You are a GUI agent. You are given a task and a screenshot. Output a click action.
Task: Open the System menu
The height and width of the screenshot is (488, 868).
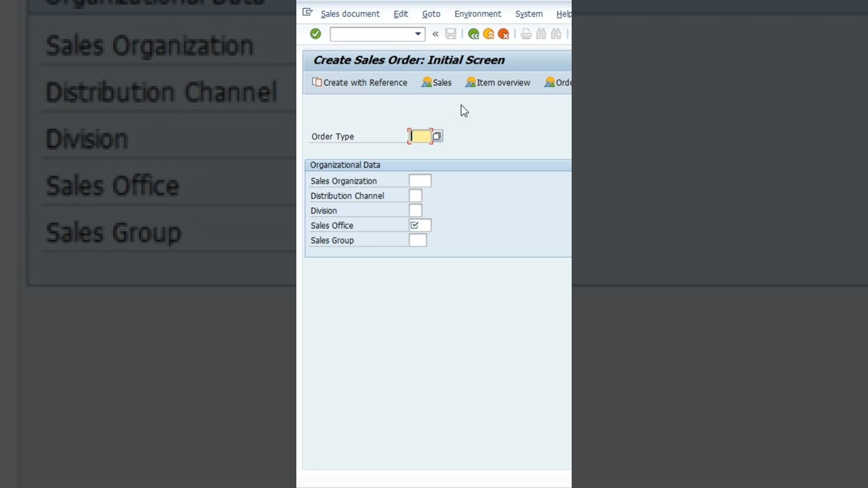[529, 14]
